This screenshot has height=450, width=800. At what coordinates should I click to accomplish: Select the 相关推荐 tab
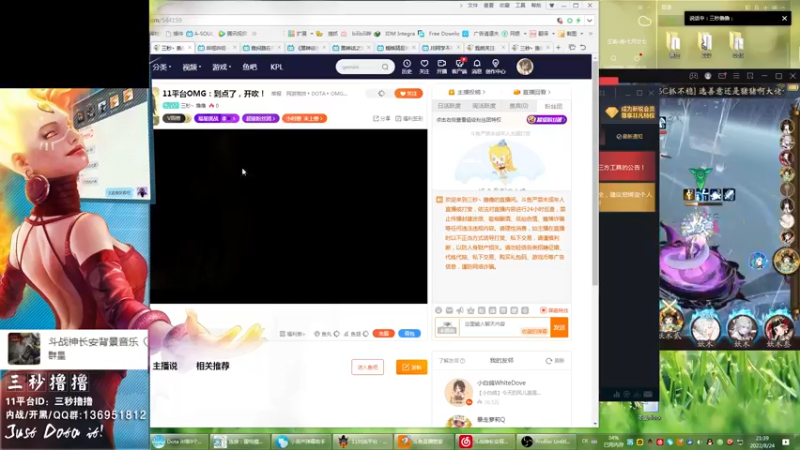[213, 366]
